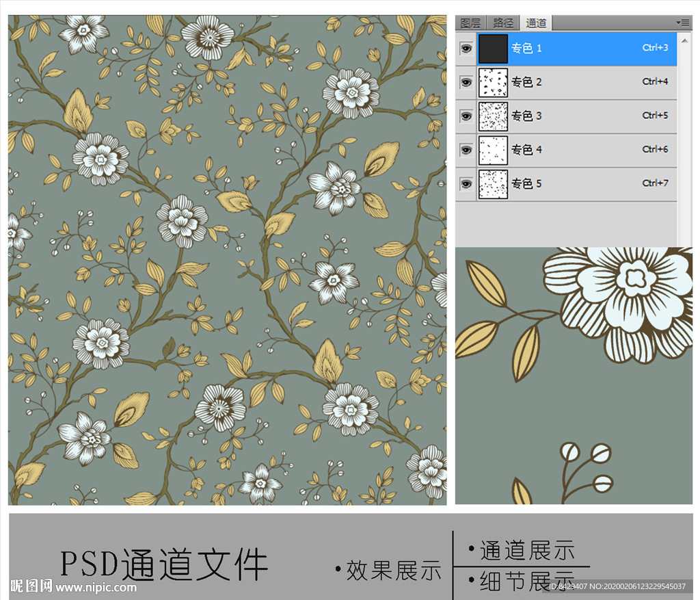Click the large floral pattern preview
Screen dimensions: 700x600
[227, 260]
